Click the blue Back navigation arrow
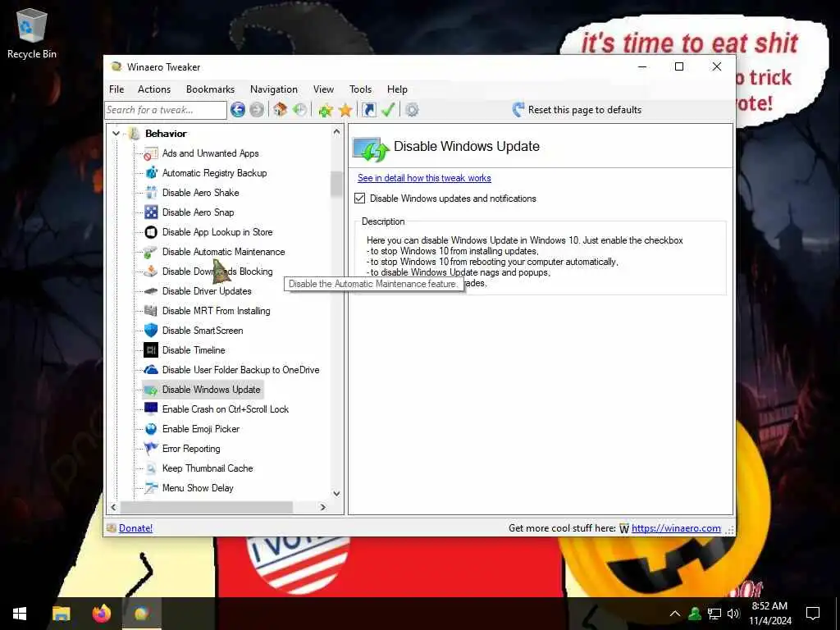The height and width of the screenshot is (630, 840). 238,110
